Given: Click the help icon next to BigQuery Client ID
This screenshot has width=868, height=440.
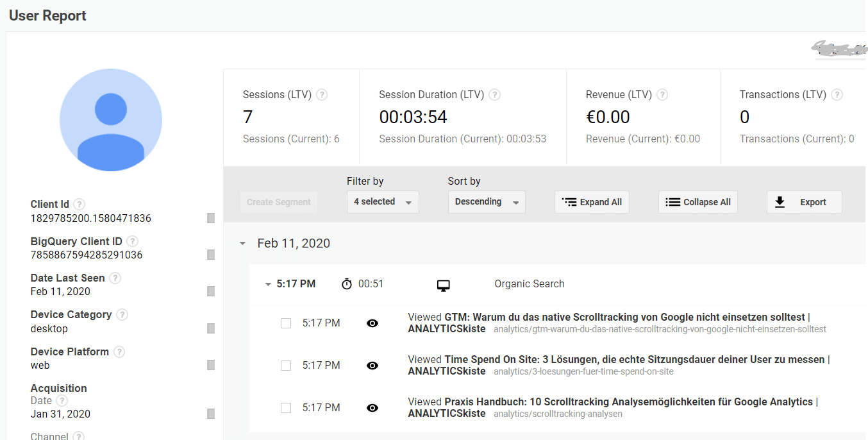Looking at the screenshot, I should pos(132,242).
